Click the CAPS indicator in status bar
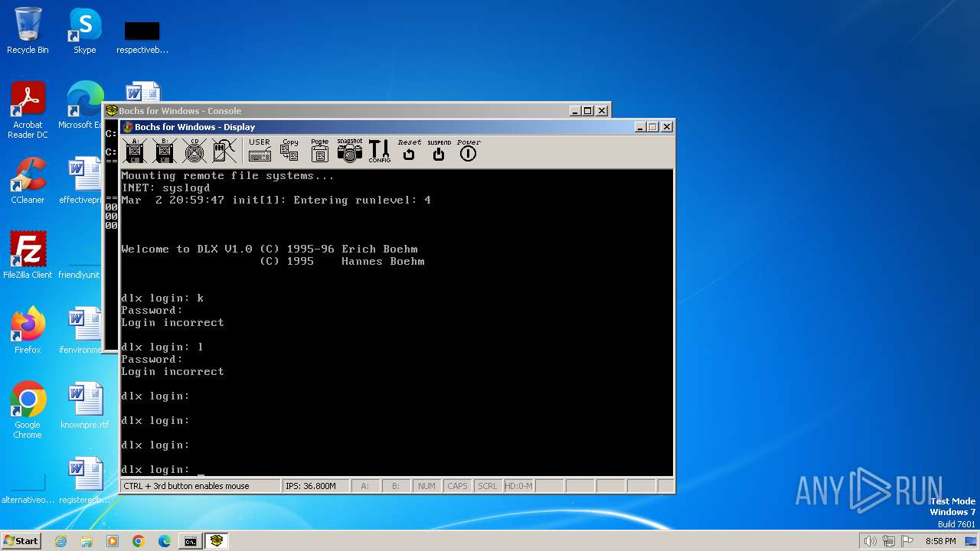The width and height of the screenshot is (980, 551). [x=457, y=486]
